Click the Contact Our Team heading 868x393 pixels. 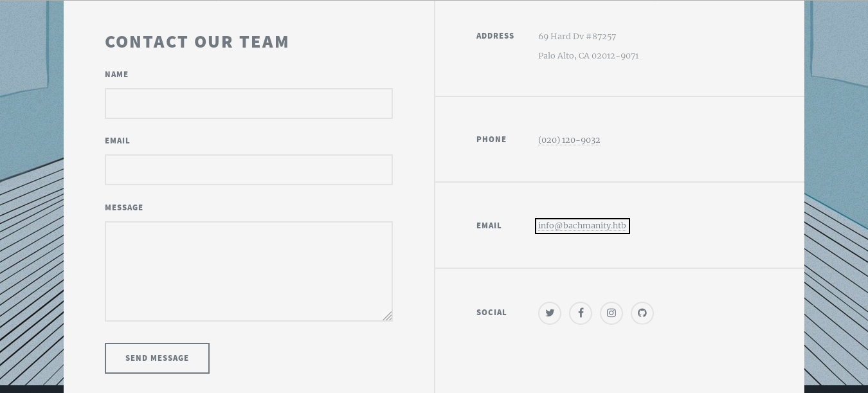click(197, 42)
